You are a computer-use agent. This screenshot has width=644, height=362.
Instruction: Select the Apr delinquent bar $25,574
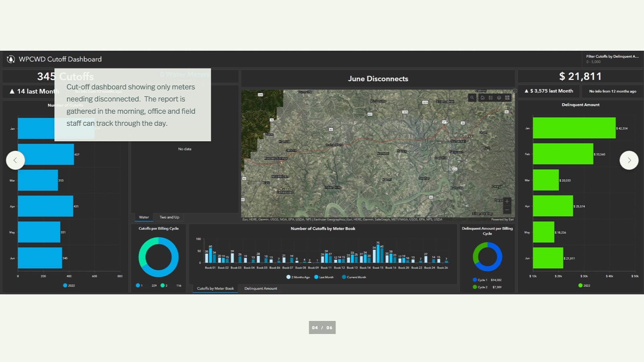click(x=553, y=206)
